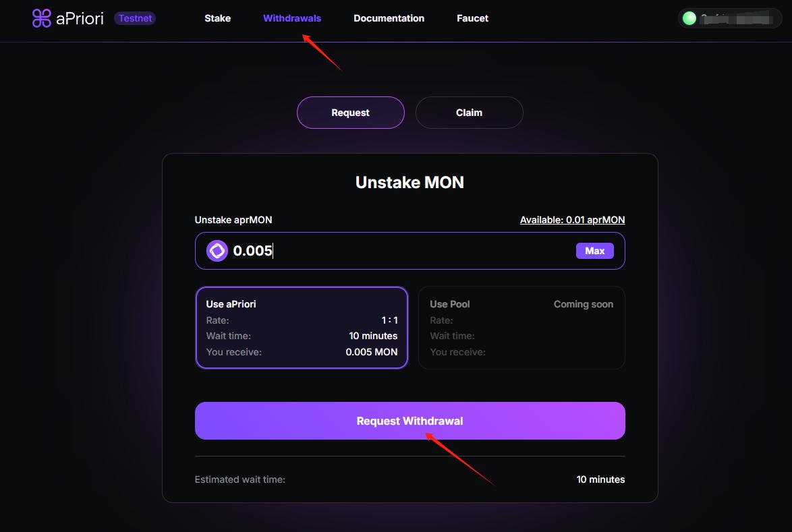This screenshot has width=792, height=532.
Task: Click the Request Withdrawal button
Action: (x=409, y=421)
